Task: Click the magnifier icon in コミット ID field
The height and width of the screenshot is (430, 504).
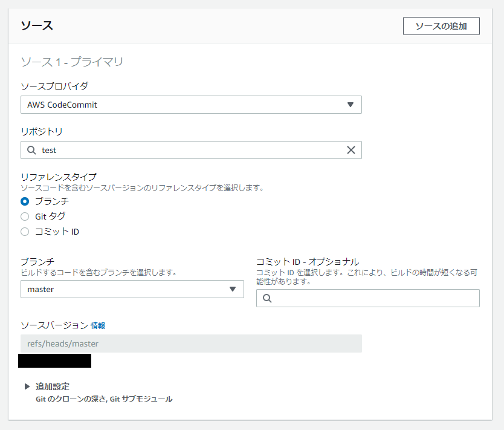Action: pyautogui.click(x=267, y=298)
